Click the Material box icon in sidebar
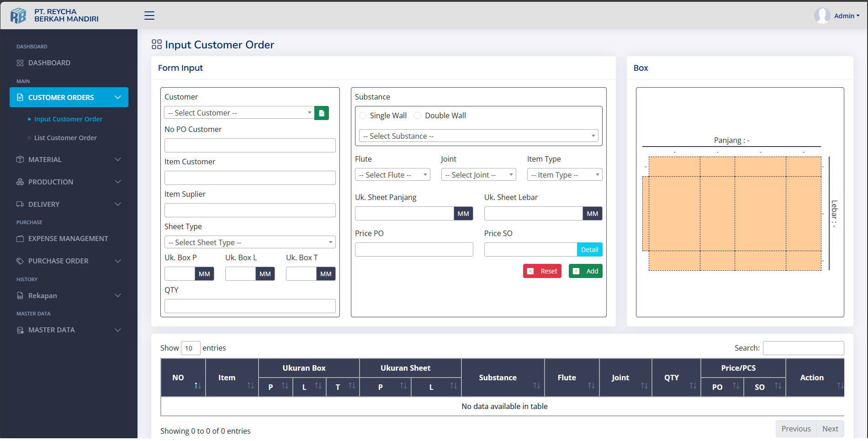The height and width of the screenshot is (441, 868). [x=20, y=159]
